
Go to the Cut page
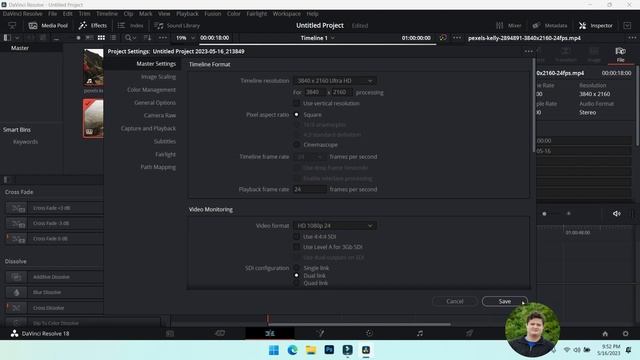(220, 333)
